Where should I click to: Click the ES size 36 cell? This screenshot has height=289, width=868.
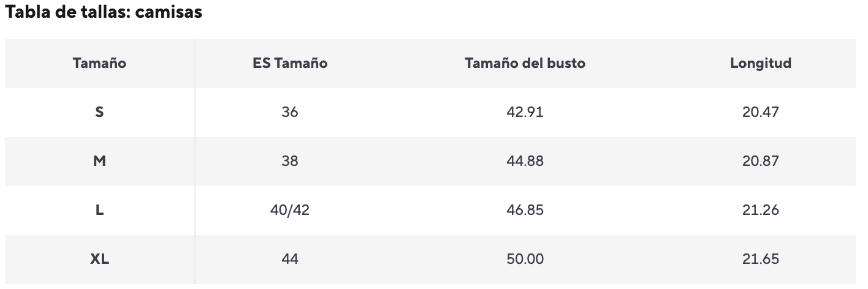pyautogui.click(x=290, y=112)
